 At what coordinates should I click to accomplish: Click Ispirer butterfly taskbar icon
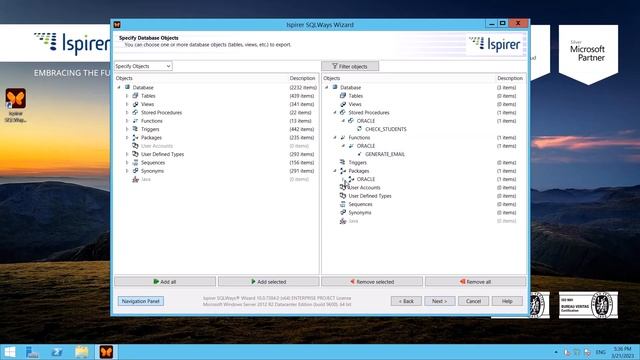(x=106, y=352)
